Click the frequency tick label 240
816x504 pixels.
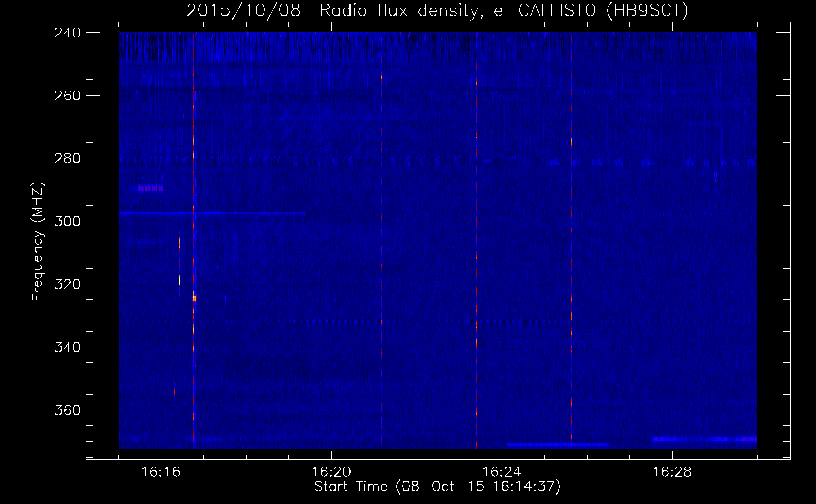click(67, 33)
